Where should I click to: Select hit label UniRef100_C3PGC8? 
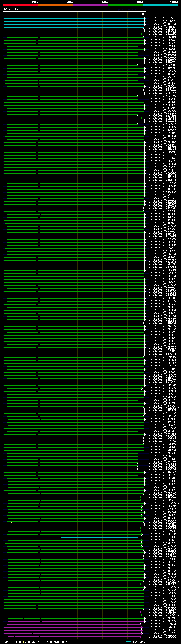[162, 637]
